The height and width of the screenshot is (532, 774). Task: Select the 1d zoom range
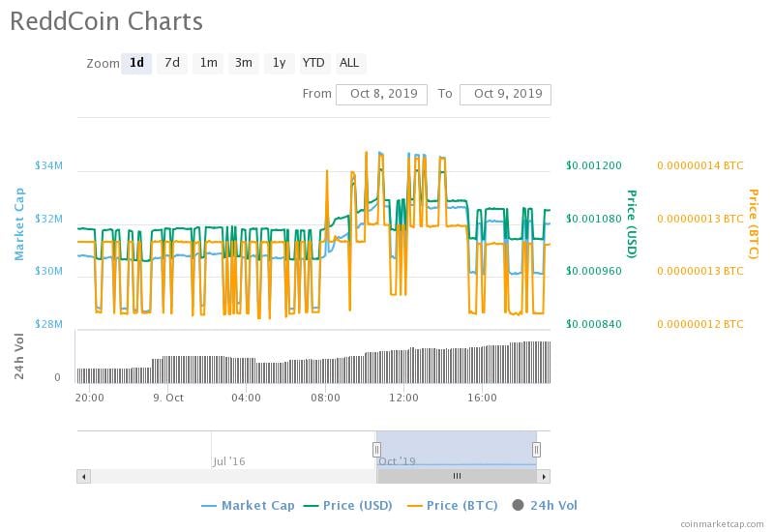coord(136,63)
